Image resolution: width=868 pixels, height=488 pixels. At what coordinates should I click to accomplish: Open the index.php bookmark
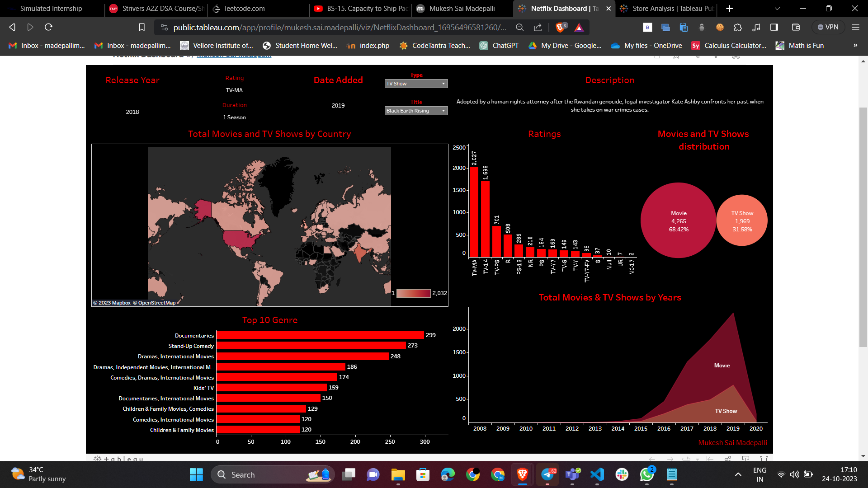pyautogui.click(x=368, y=45)
